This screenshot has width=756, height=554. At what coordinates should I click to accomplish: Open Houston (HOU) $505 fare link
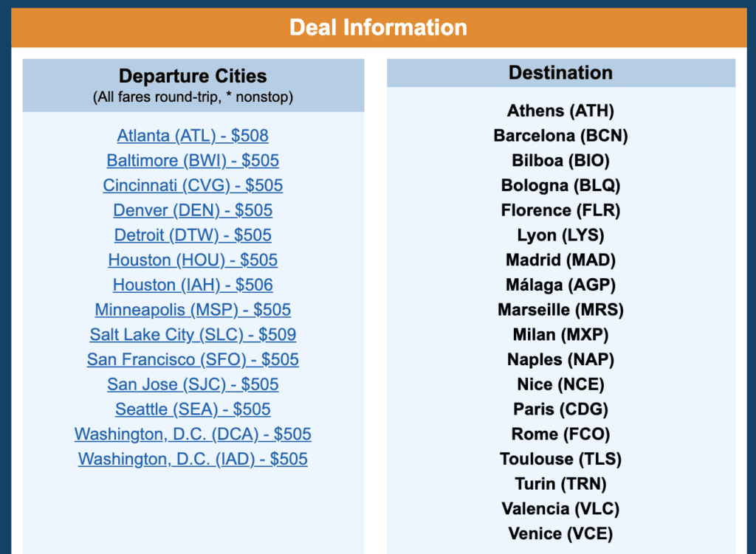[x=193, y=260]
